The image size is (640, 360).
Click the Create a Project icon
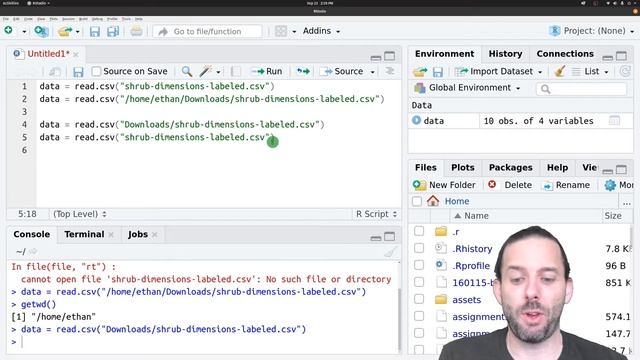[41, 31]
